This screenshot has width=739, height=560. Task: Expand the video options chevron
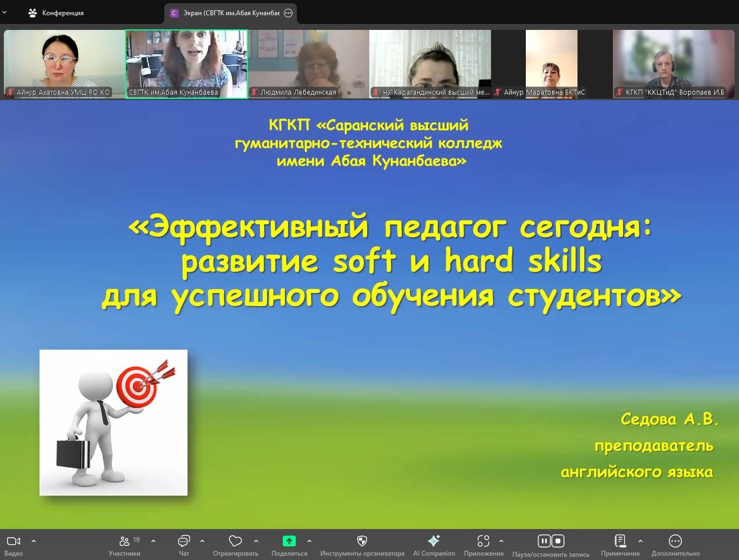(x=34, y=541)
